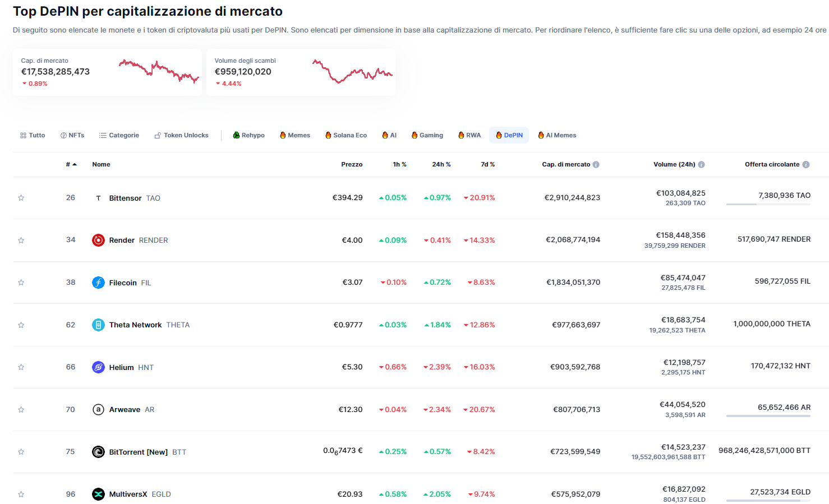This screenshot has width=829, height=504.
Task: Click the BitTorrent coin logo
Action: pyautogui.click(x=98, y=452)
